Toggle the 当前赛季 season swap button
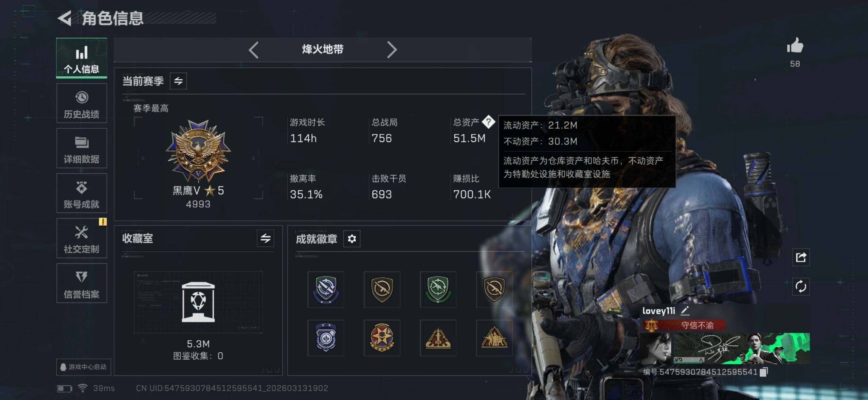The image size is (868, 400). [178, 81]
